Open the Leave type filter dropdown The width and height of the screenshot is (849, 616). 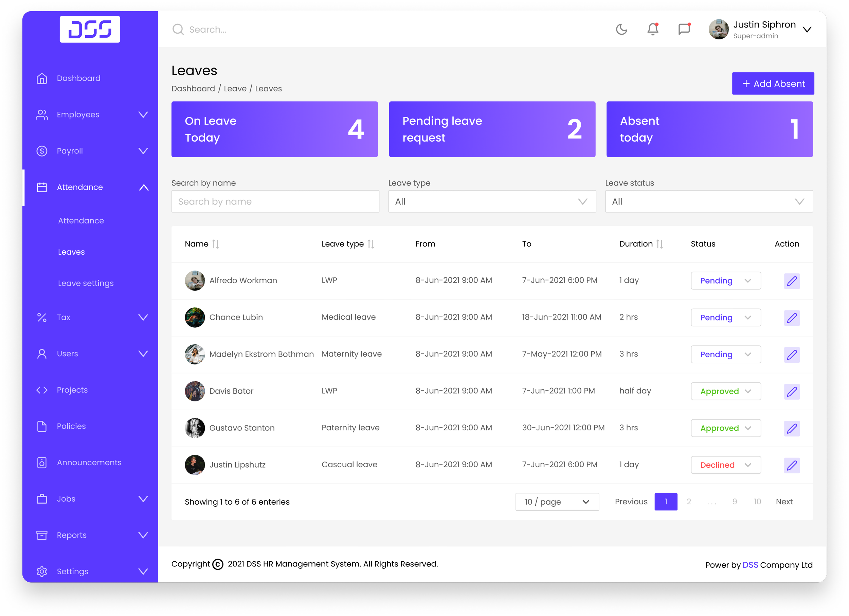coord(492,201)
